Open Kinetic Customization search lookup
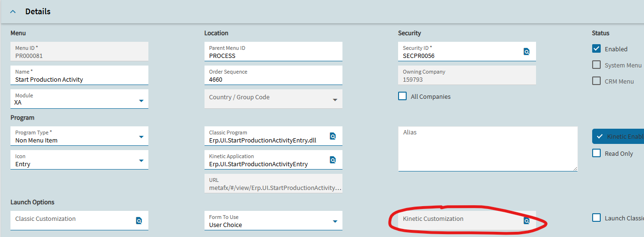Image resolution: width=644 pixels, height=237 pixels. pos(527,221)
